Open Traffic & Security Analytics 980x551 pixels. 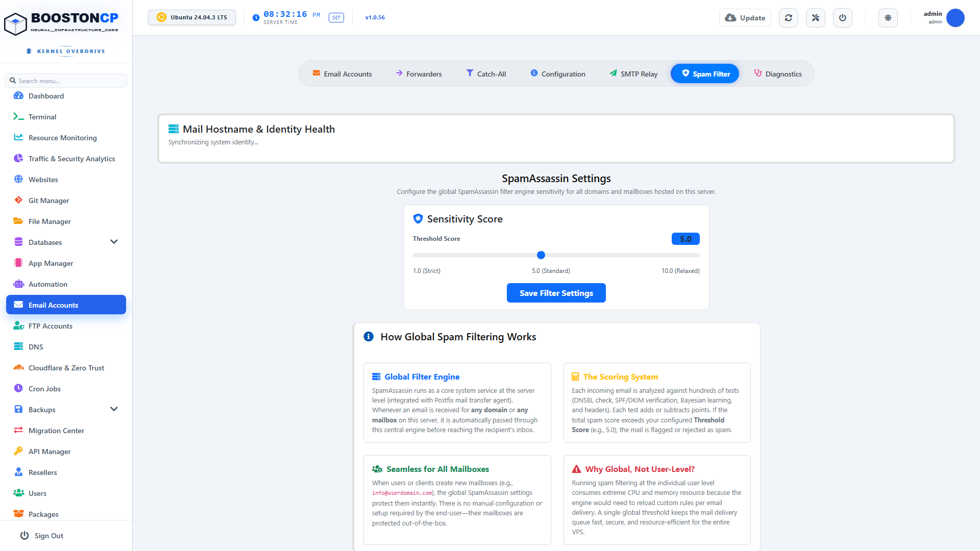(x=66, y=159)
